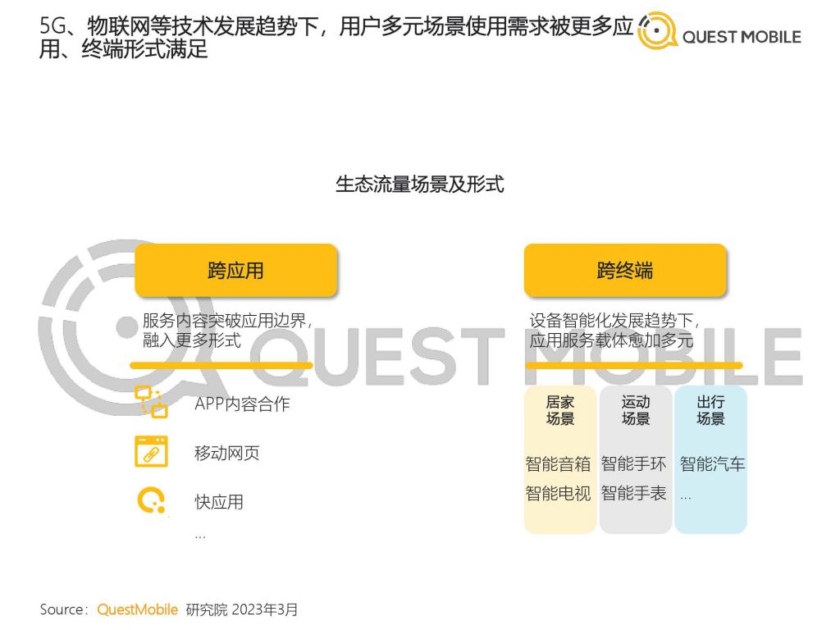Click the 移动网页 browser link icon
840x630 pixels.
151,452
